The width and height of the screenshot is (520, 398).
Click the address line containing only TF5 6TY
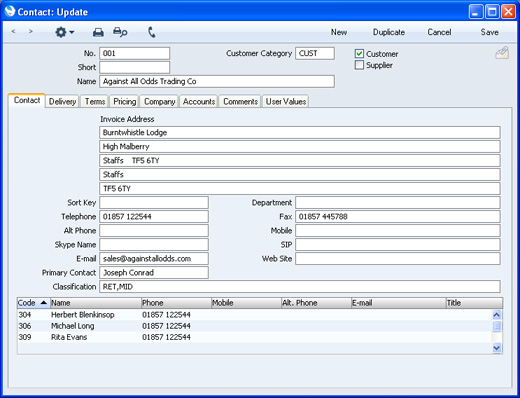(300, 188)
